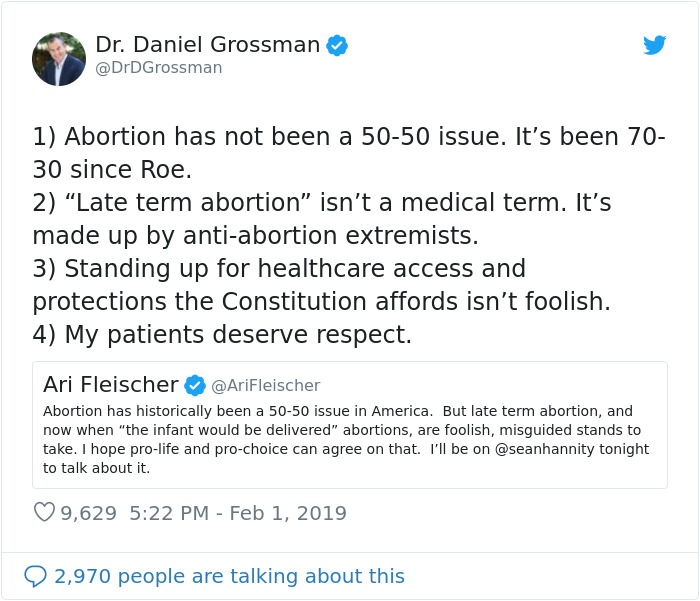The image size is (700, 601).
Task: Click Dr. Daniel Grossman's verified badge
Action: [x=337, y=45]
